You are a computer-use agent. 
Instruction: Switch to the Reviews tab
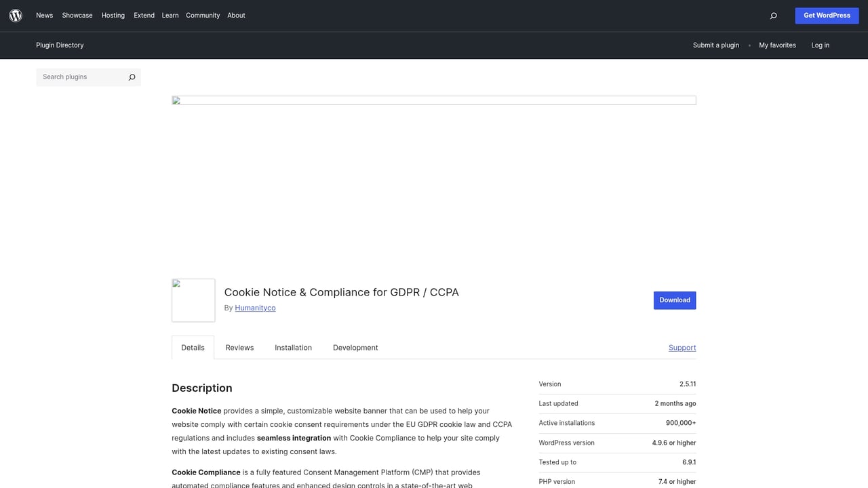[x=239, y=347]
